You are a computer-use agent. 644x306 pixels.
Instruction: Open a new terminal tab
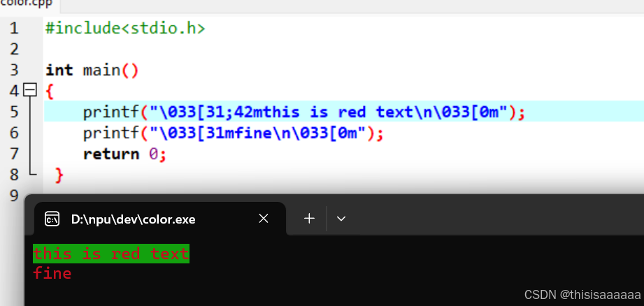pos(309,219)
